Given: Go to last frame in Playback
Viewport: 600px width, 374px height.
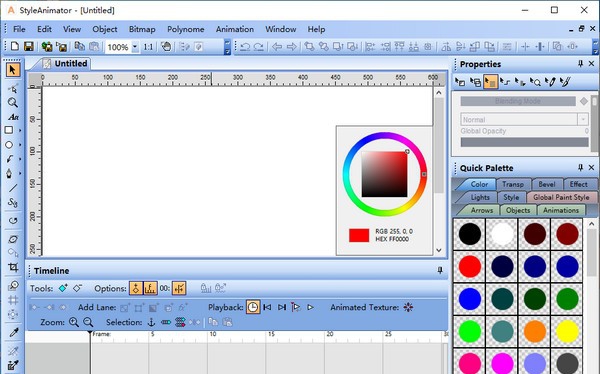Looking at the screenshot, I should tap(282, 307).
